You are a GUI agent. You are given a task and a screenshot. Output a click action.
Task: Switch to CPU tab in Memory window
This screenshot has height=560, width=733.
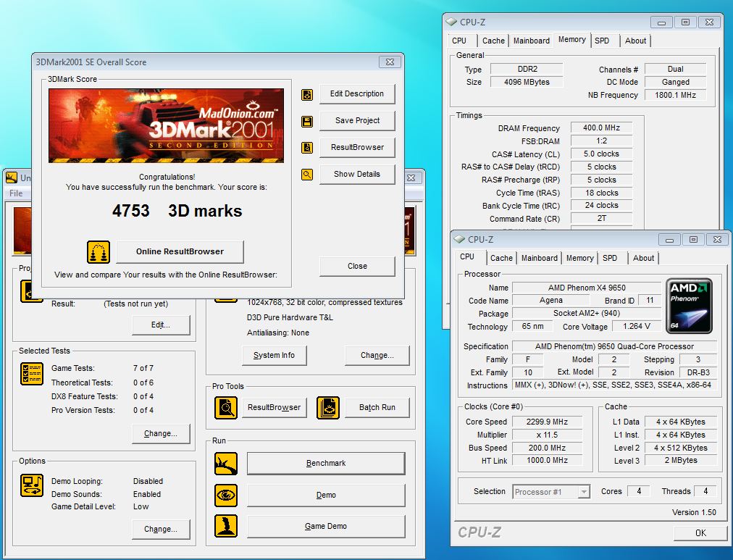click(x=459, y=41)
